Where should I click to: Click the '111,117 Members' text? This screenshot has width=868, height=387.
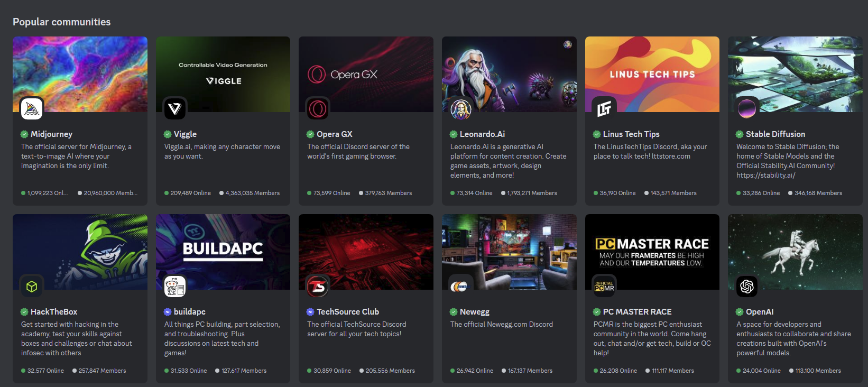(673, 371)
